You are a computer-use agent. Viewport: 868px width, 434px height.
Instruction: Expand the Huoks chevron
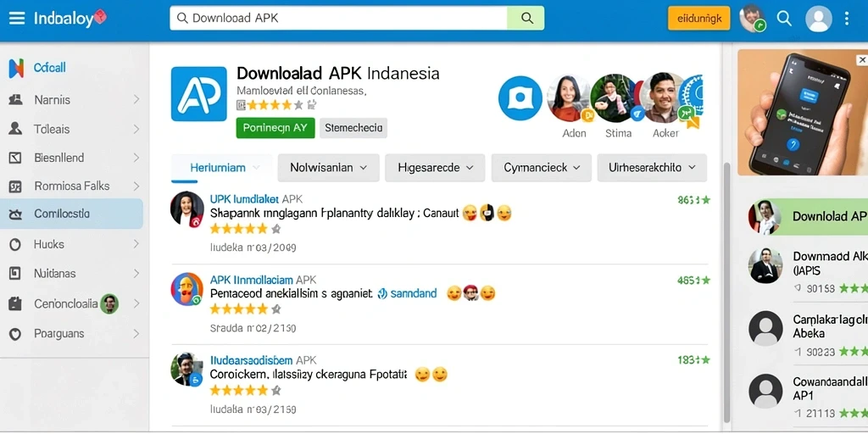click(x=136, y=244)
